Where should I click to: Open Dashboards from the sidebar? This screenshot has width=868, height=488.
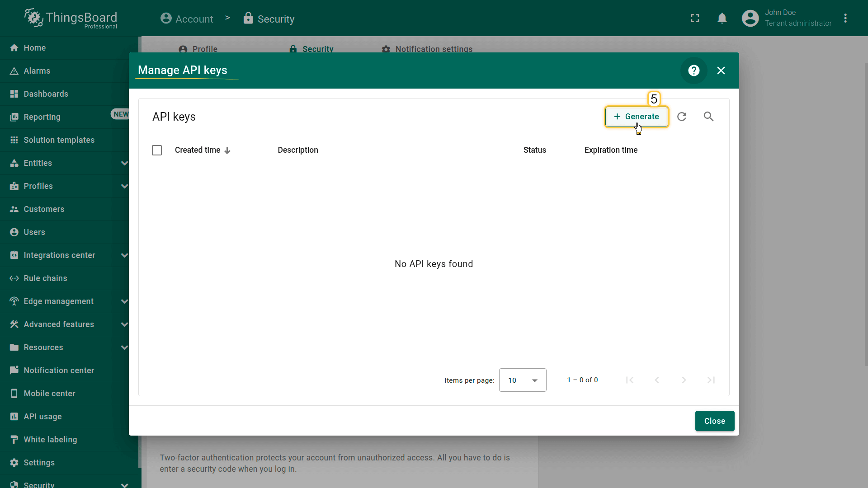point(46,94)
